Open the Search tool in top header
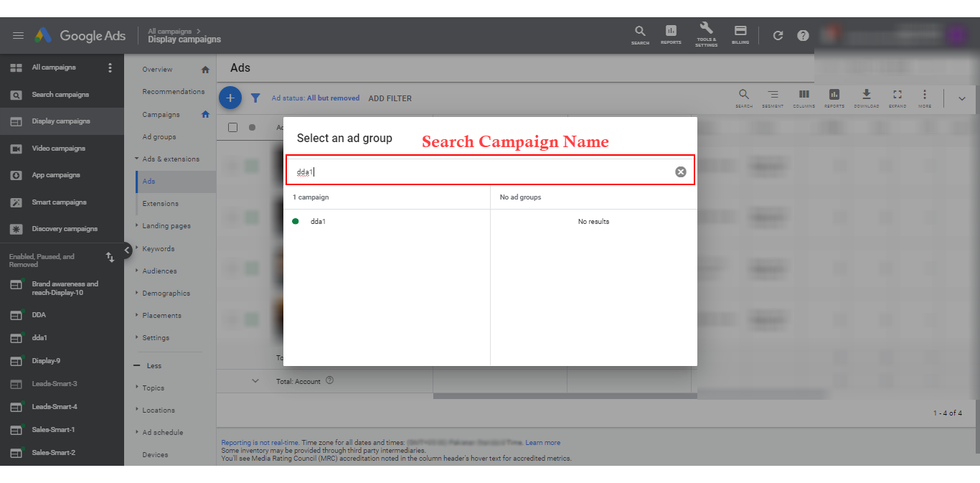Viewport: 980px width, 483px height. point(640,35)
